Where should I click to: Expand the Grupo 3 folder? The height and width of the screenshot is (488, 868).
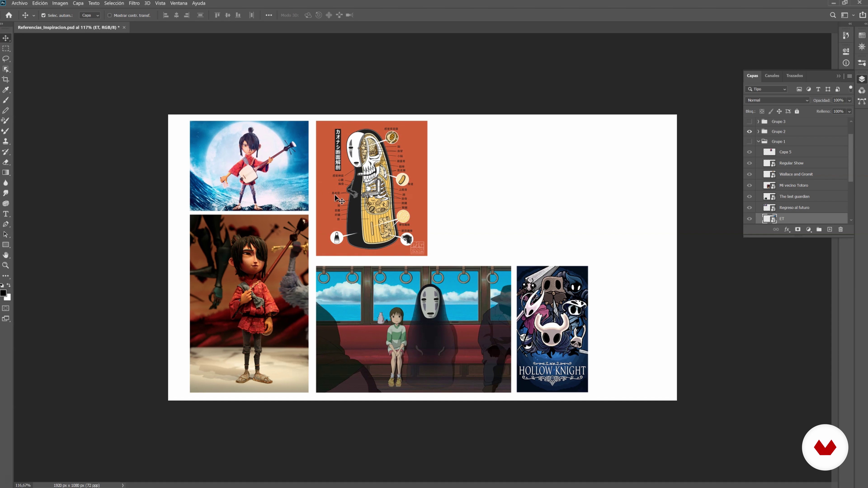[758, 121]
